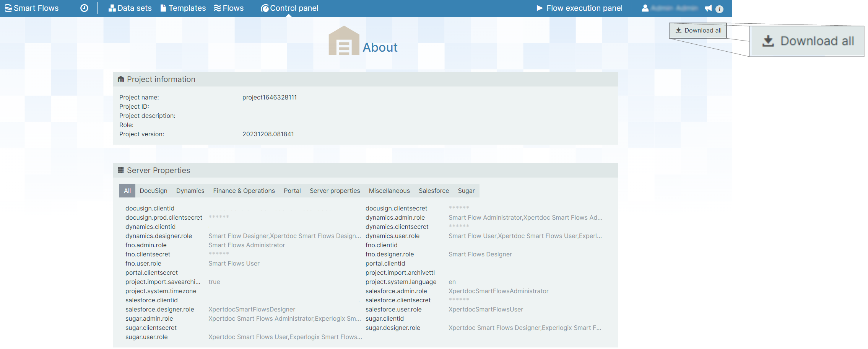The image size is (868, 349).
Task: Select docusign.clientsecret property
Action: (x=397, y=208)
